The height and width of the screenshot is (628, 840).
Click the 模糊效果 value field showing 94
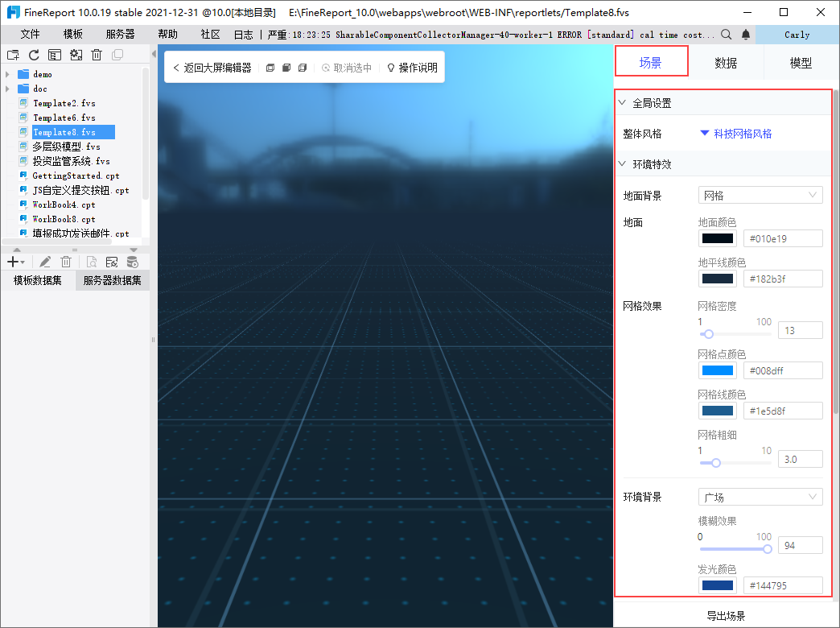pos(800,545)
